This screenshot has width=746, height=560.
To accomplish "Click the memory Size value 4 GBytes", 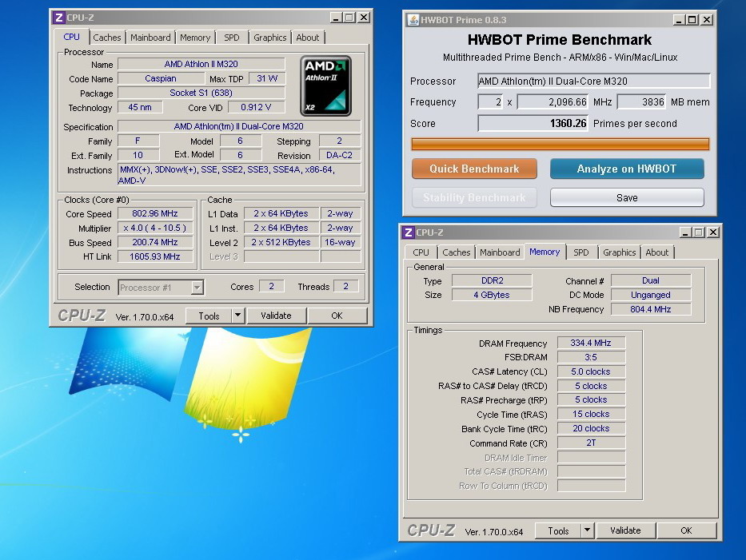I will (x=492, y=295).
